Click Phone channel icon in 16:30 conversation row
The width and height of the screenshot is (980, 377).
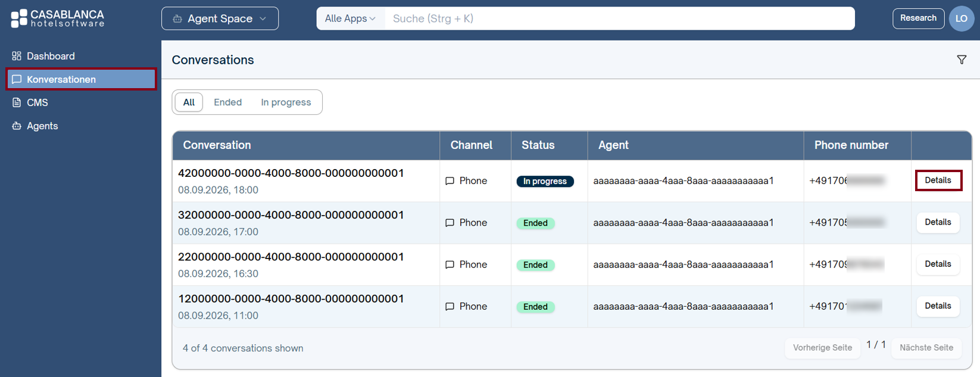pyautogui.click(x=450, y=264)
